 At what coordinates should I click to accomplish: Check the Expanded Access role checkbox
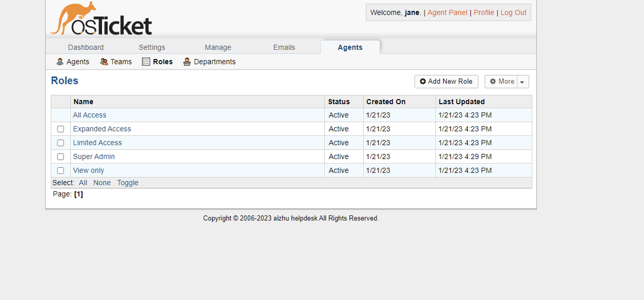pyautogui.click(x=60, y=129)
